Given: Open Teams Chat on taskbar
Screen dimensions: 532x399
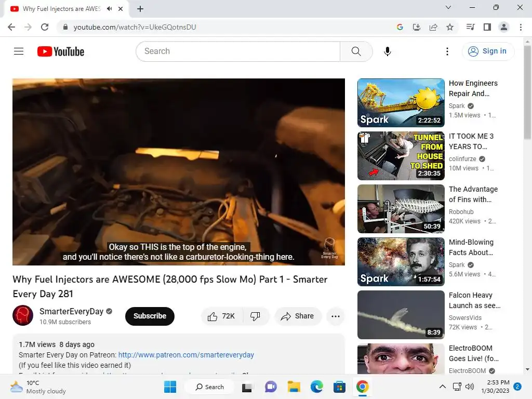Looking at the screenshot, I should coord(270,387).
